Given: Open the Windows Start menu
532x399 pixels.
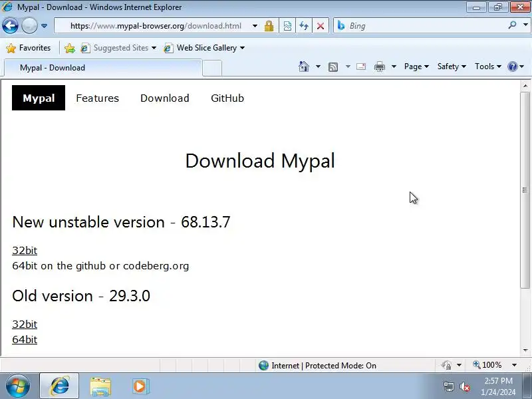Looking at the screenshot, I should coord(18,386).
